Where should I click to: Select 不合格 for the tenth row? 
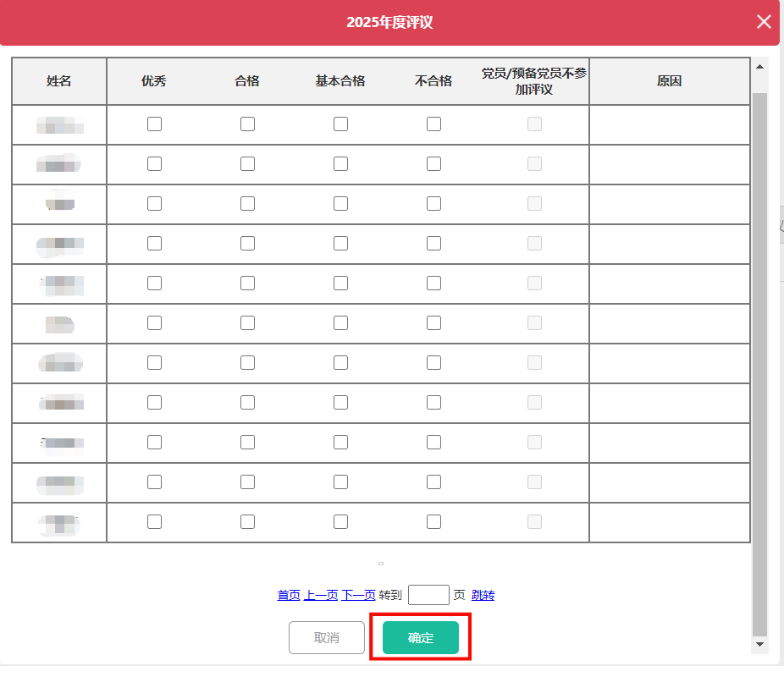point(433,482)
